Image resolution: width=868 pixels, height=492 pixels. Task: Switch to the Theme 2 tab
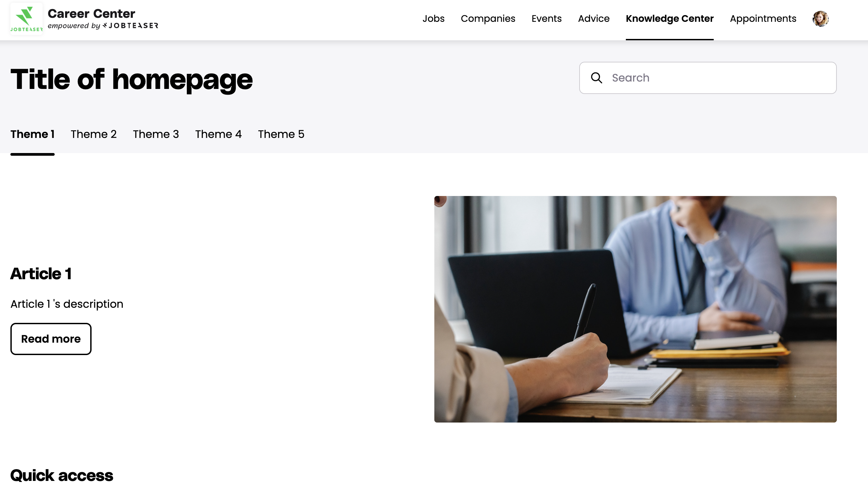pyautogui.click(x=94, y=134)
